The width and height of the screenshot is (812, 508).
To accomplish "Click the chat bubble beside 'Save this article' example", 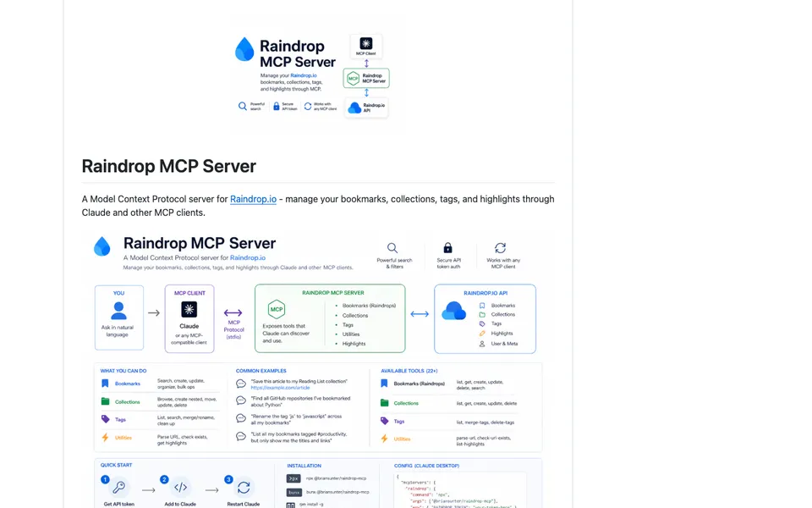I will (241, 384).
